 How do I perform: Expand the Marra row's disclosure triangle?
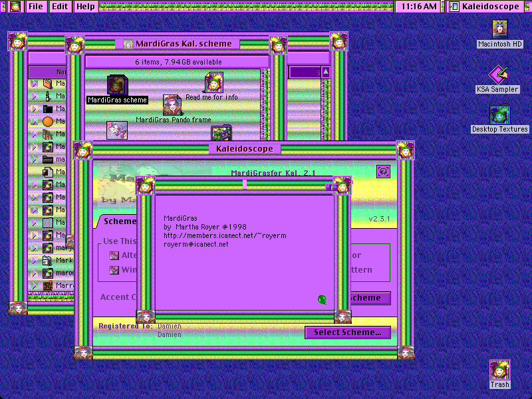tap(35, 286)
